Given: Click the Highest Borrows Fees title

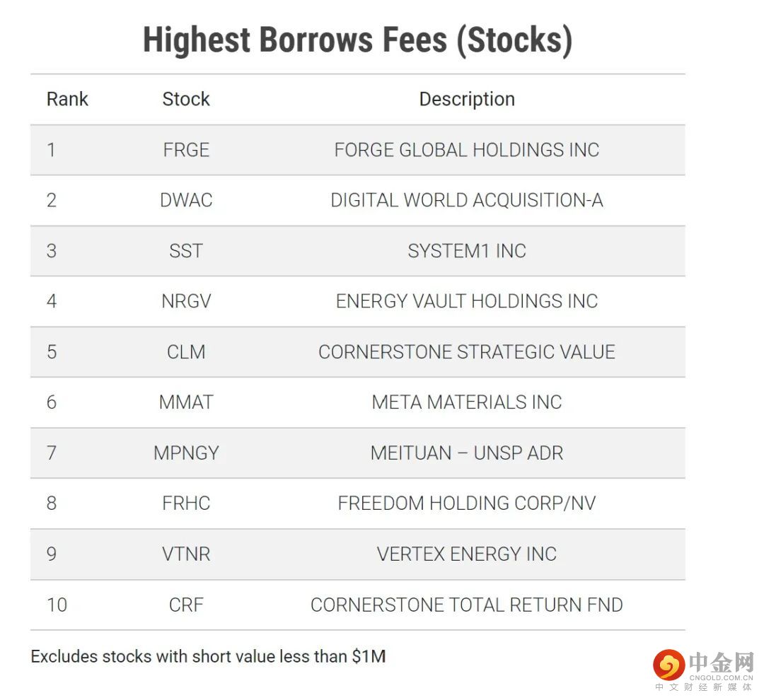Looking at the screenshot, I should pos(357,40).
